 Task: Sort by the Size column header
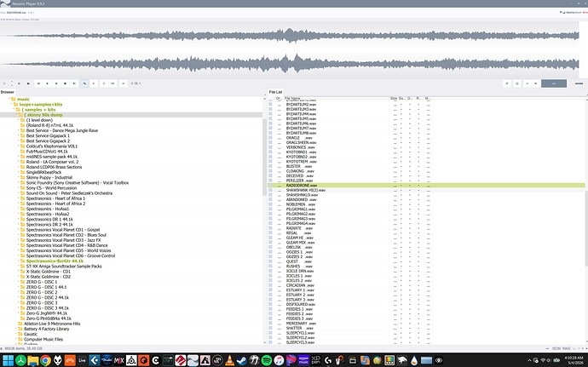click(x=394, y=98)
